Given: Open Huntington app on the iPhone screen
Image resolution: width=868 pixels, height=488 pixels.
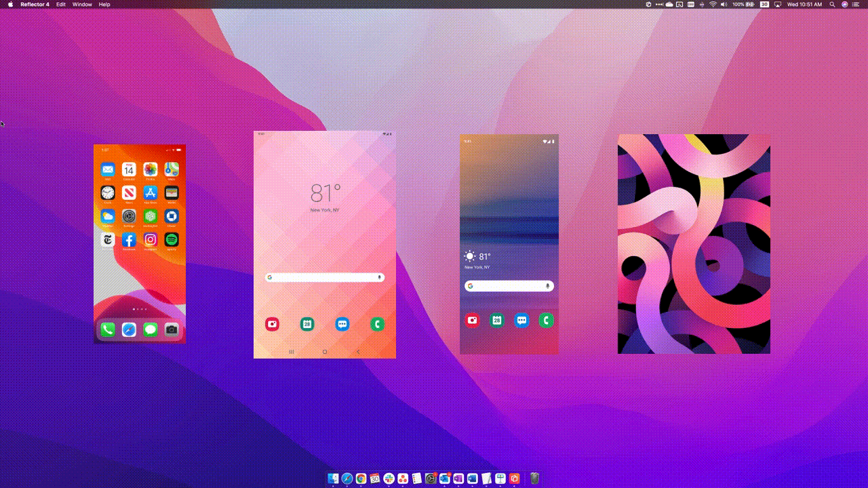Looking at the screenshot, I should [151, 216].
